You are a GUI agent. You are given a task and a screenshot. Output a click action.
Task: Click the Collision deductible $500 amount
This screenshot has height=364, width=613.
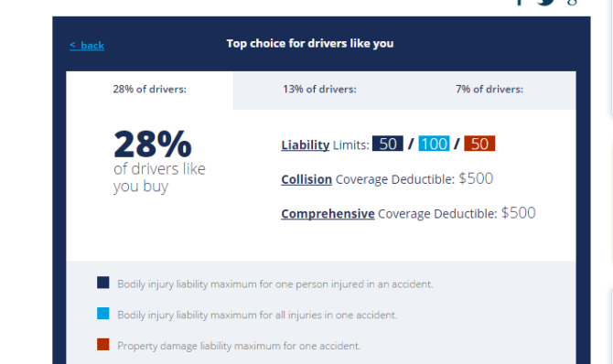[x=476, y=178]
